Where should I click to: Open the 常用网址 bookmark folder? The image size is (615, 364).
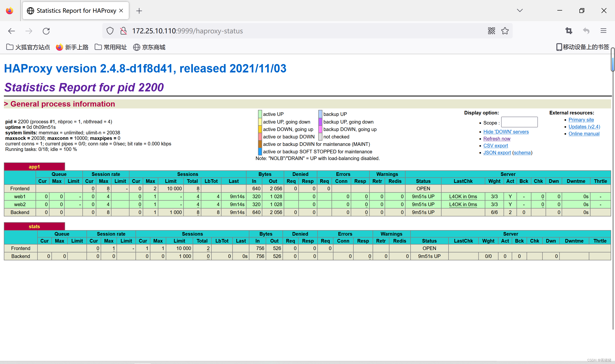[x=111, y=47]
